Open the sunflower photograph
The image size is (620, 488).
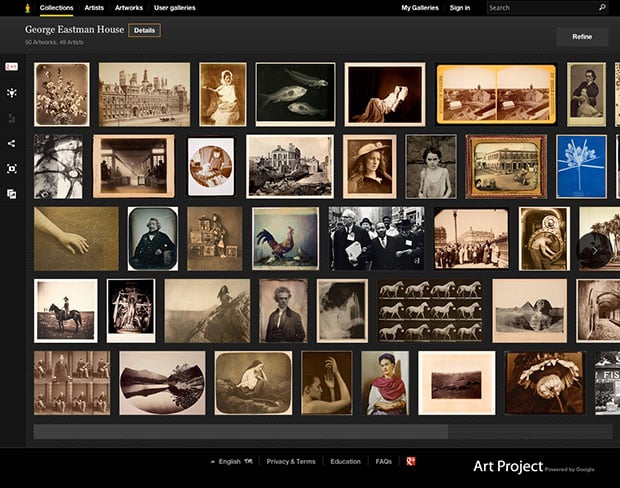tap(545, 383)
